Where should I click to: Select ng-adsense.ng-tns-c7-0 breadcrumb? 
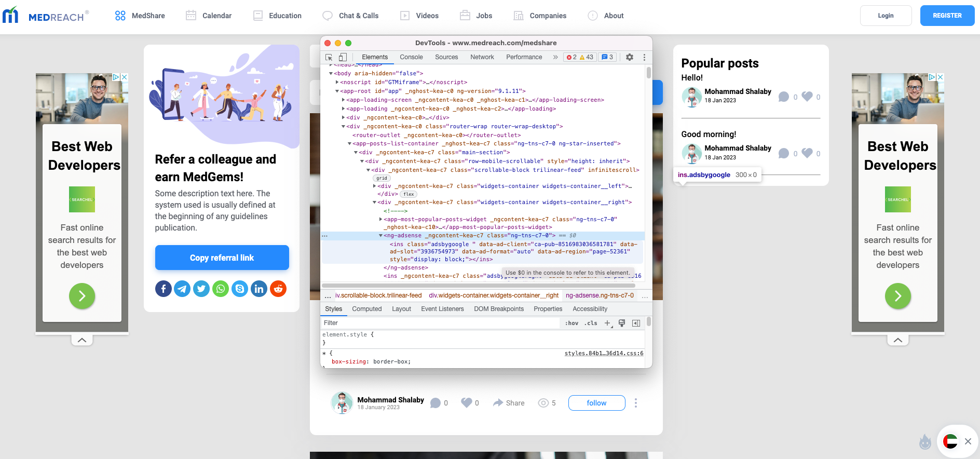600,295
